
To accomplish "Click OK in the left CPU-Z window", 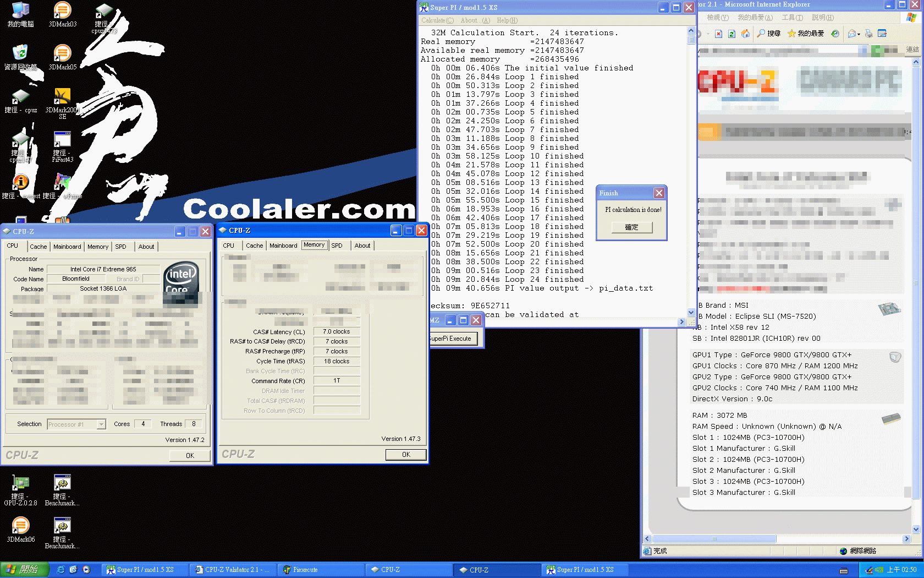I will (x=190, y=456).
